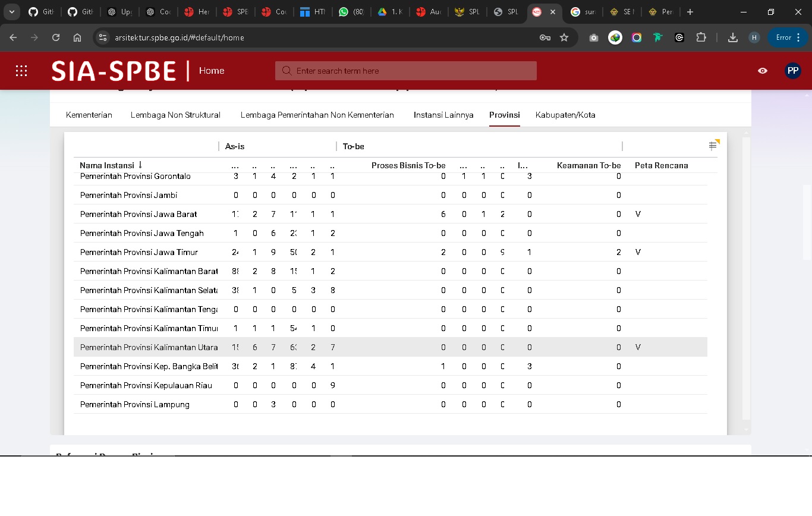Image resolution: width=812 pixels, height=516 pixels.
Task: Reload the page
Action: 56,37
